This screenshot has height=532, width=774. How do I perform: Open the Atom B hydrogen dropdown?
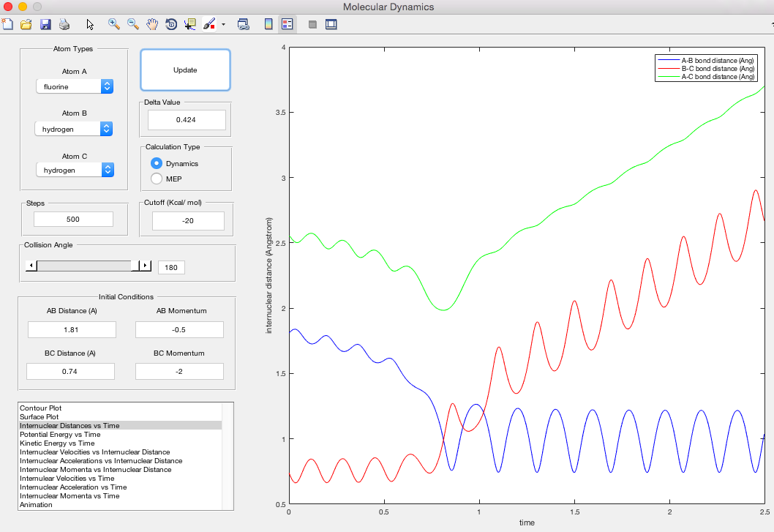(x=75, y=129)
